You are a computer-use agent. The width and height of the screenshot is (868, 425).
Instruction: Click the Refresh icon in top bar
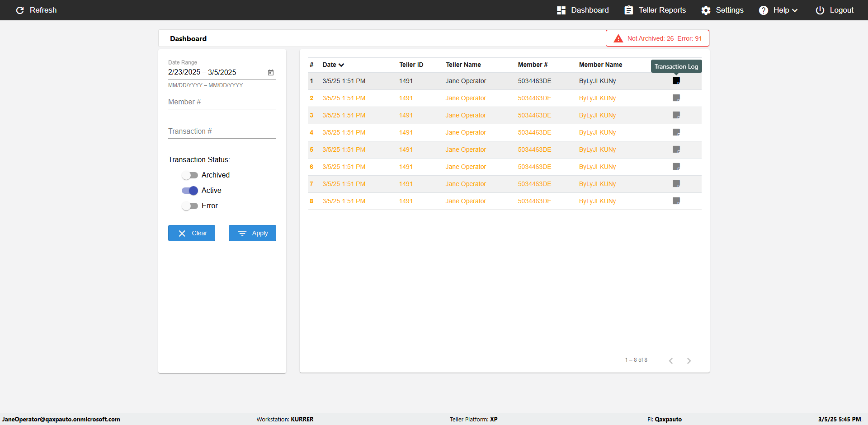[x=20, y=10]
